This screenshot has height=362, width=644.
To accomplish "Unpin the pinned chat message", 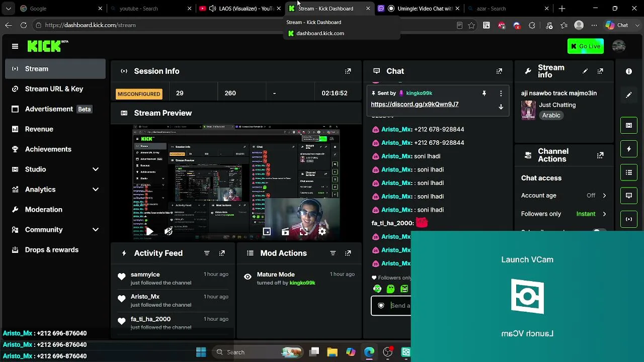I will (484, 93).
